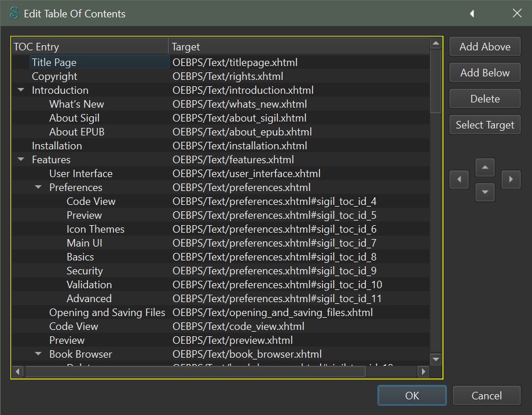Click the Target column header
532x415 pixels.
298,47
